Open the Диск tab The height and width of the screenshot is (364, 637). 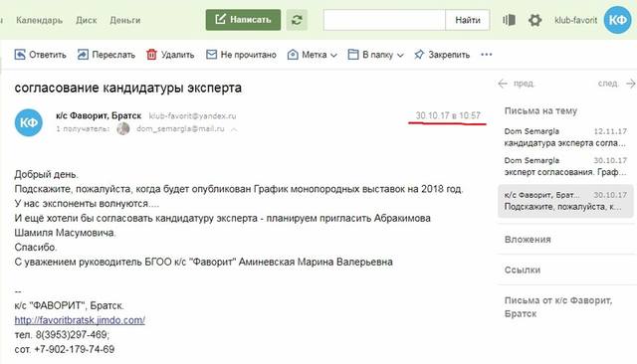click(87, 20)
